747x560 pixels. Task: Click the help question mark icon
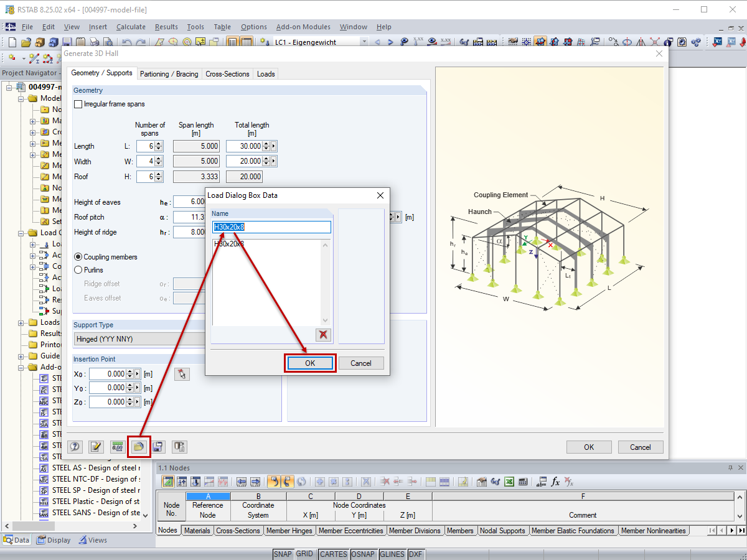coord(75,447)
